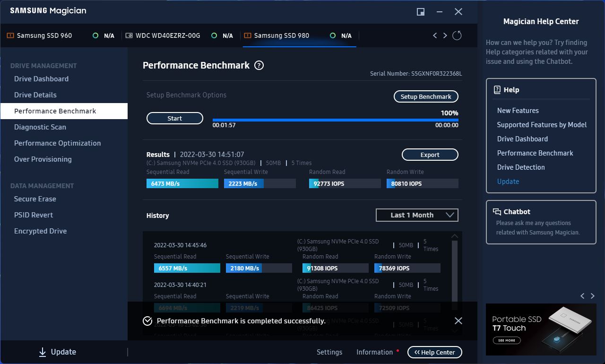Go to the next drive tab arrow
The image size is (605, 364).
coord(445,35)
